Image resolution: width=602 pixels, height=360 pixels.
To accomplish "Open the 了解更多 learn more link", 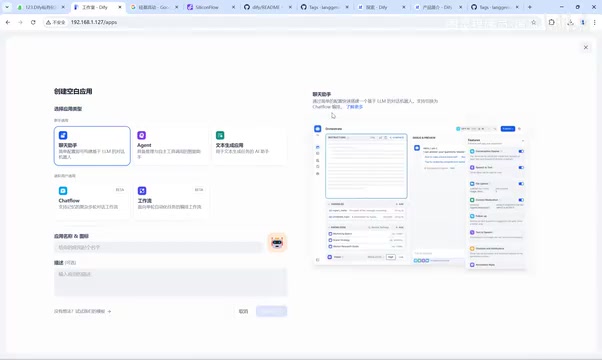I will [354, 107].
